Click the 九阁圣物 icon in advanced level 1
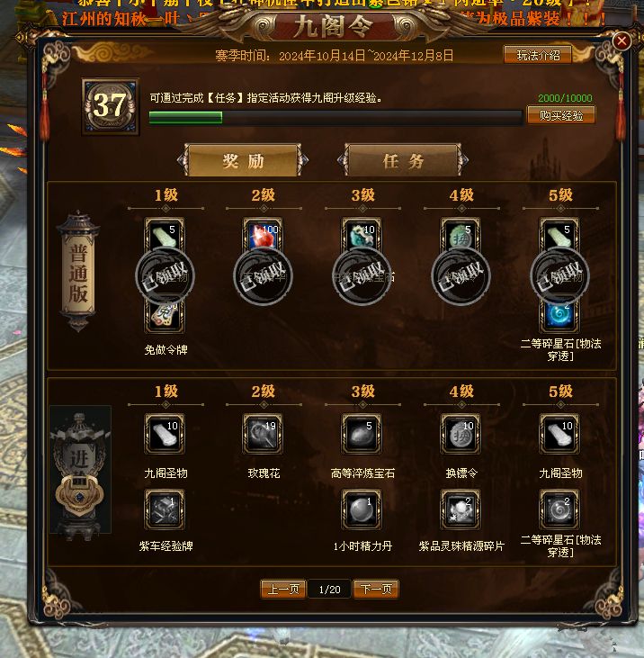The image size is (644, 658). 165,434
